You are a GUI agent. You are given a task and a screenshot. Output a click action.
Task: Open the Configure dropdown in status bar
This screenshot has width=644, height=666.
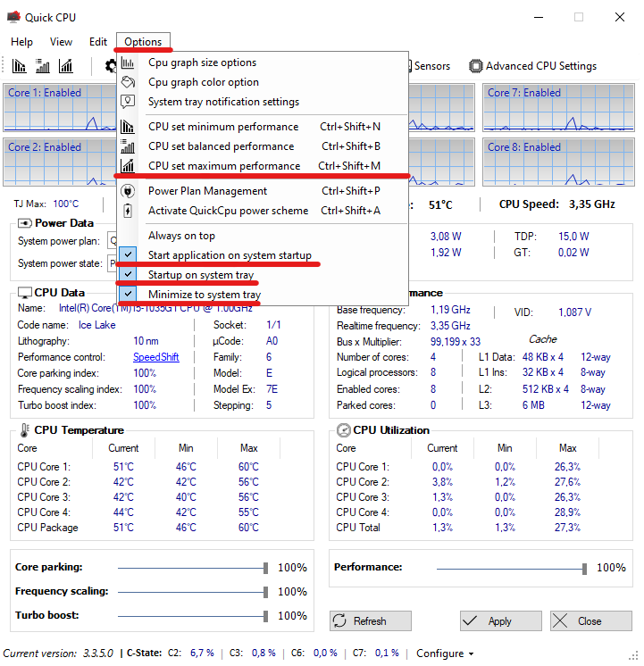445,654
